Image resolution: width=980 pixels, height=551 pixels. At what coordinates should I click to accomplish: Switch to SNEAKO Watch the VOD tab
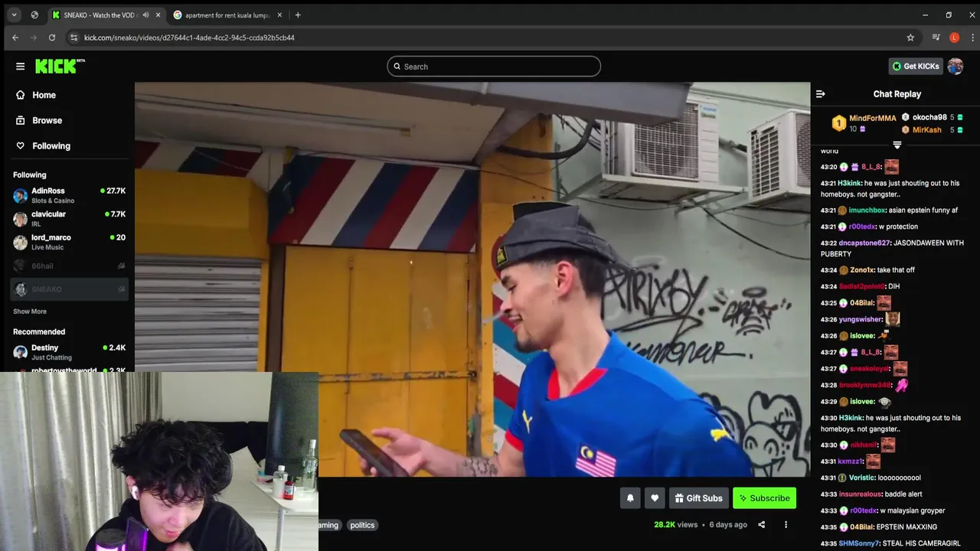click(99, 15)
